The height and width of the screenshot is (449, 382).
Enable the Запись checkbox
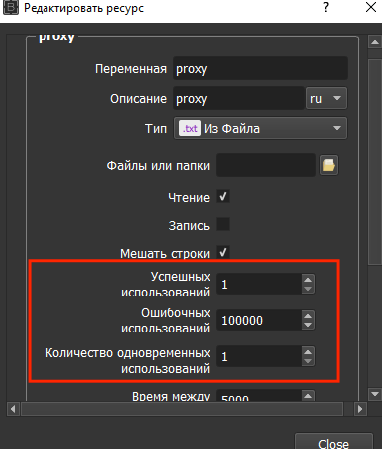pos(223,224)
